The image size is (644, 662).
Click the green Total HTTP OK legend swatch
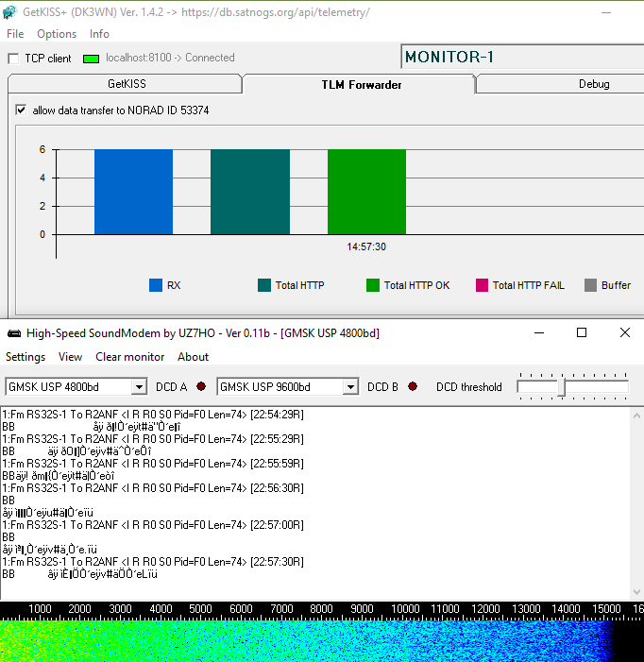[373, 285]
